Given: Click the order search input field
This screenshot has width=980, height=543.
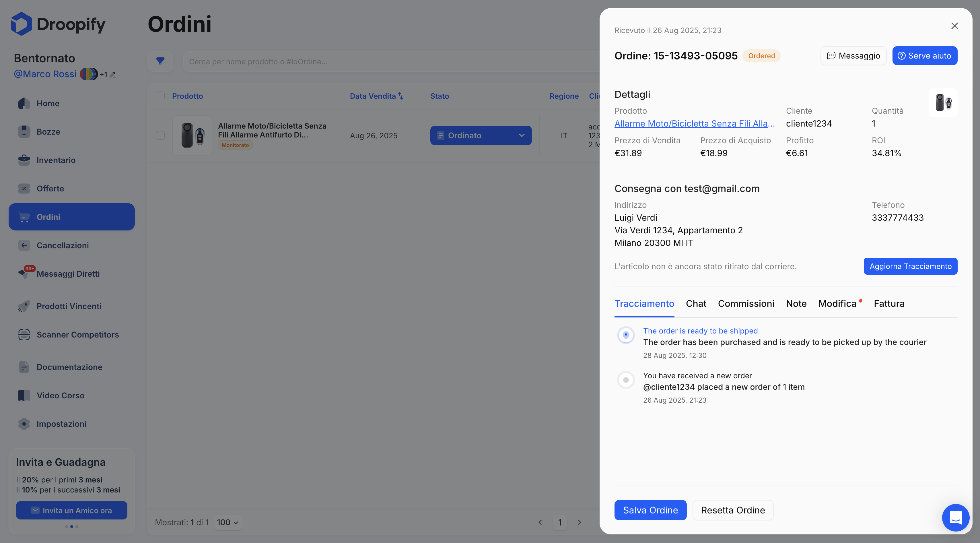Looking at the screenshot, I should point(392,61).
